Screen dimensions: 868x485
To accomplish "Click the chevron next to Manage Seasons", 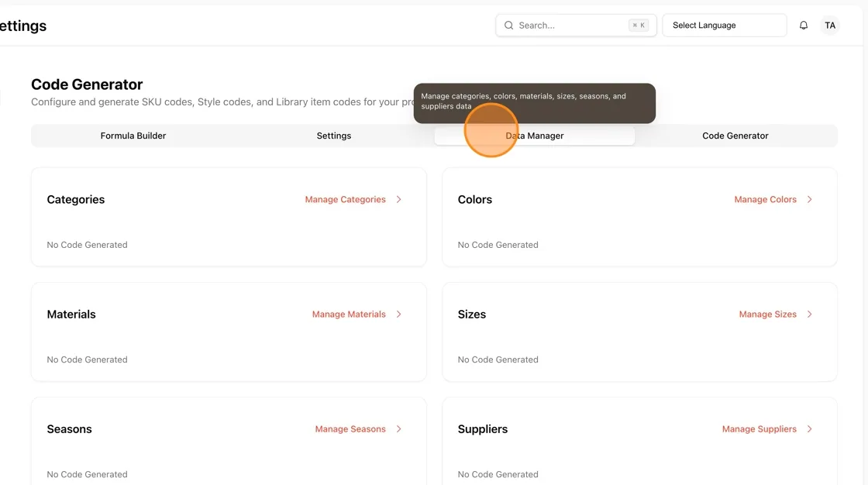I will coord(398,429).
